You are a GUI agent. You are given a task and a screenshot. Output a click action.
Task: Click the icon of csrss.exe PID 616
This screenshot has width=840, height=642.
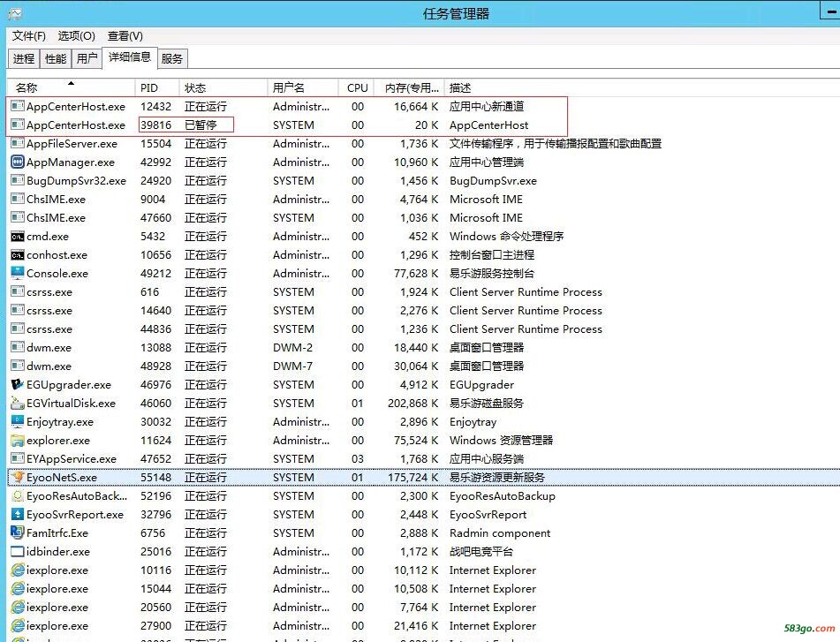(18, 291)
